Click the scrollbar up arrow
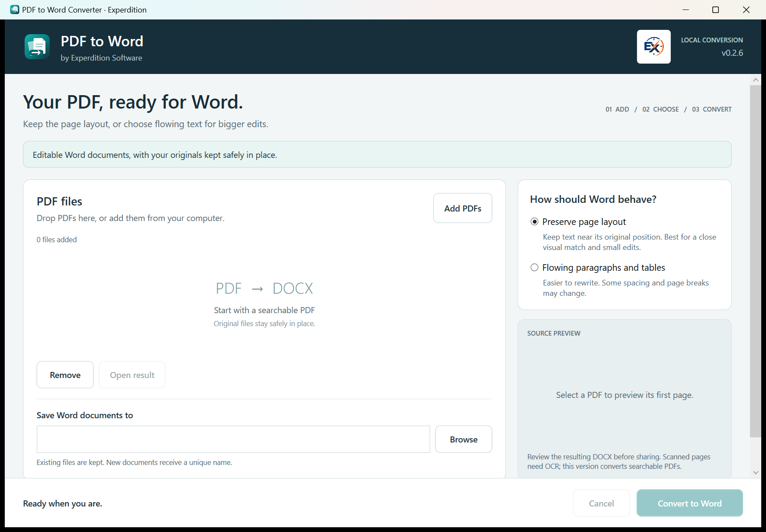This screenshot has width=766, height=532. click(x=756, y=80)
